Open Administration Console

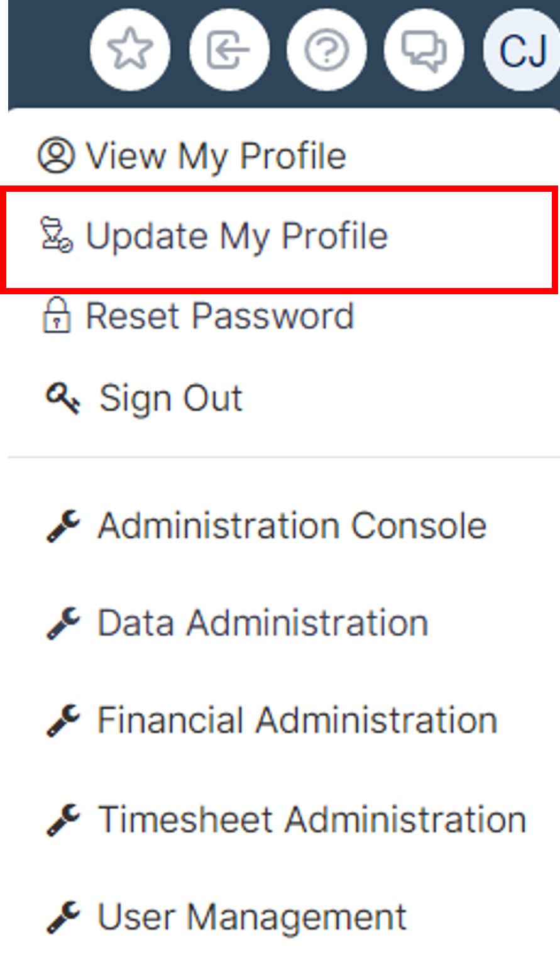(292, 525)
